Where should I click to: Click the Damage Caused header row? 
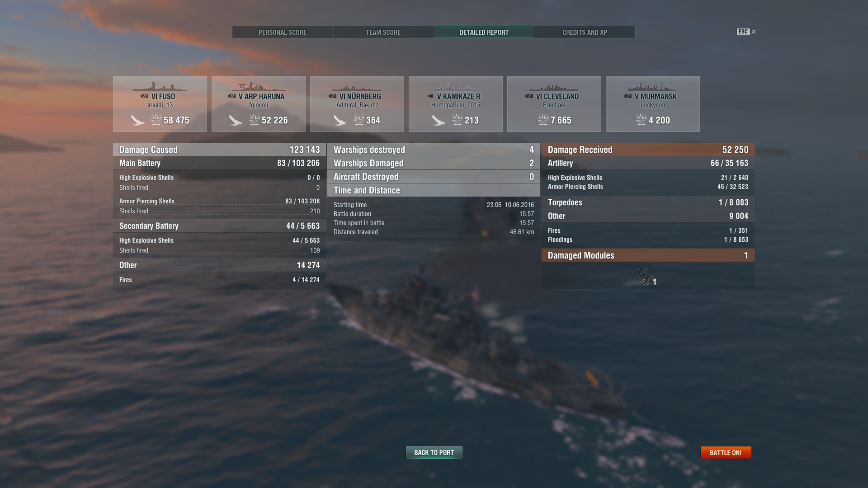point(219,150)
